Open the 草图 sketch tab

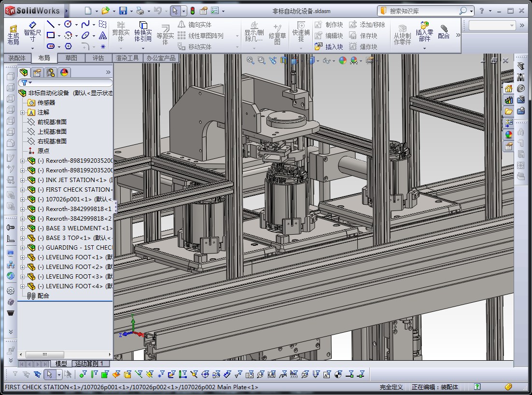[71, 58]
